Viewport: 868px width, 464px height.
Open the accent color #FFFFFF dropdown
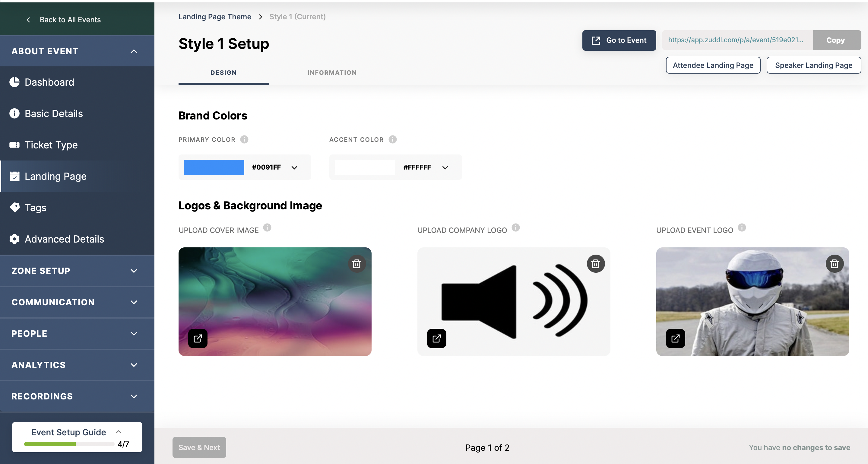pos(445,167)
